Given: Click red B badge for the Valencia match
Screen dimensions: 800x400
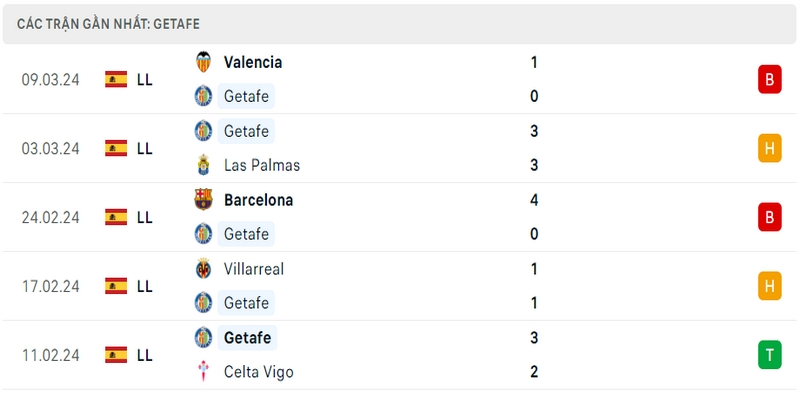Looking at the screenshot, I should [769, 79].
